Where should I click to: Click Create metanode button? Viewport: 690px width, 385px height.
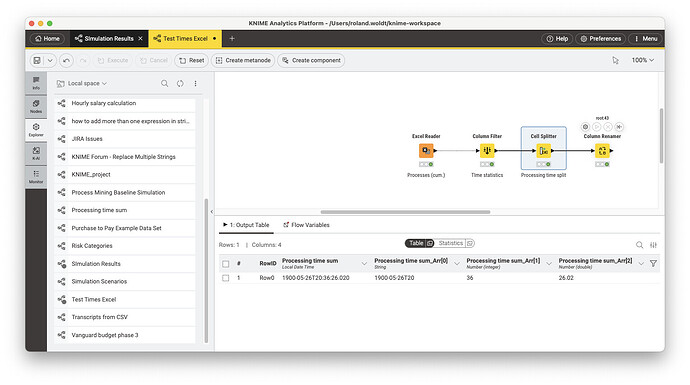point(243,60)
